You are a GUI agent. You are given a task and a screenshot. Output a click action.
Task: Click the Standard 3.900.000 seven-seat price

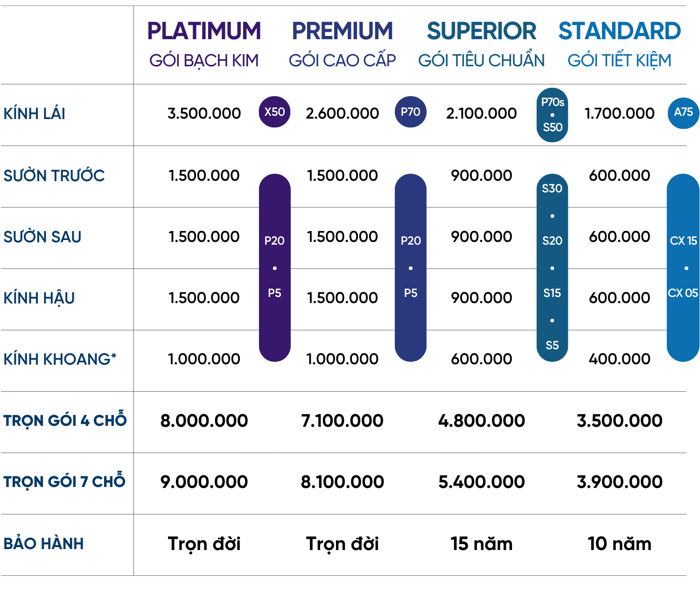point(619,482)
